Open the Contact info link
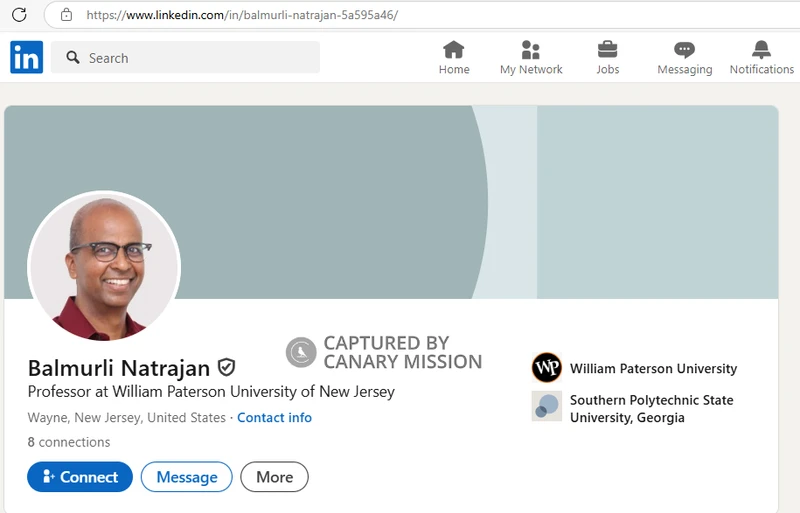Screen dimensions: 800x513 tap(274, 418)
